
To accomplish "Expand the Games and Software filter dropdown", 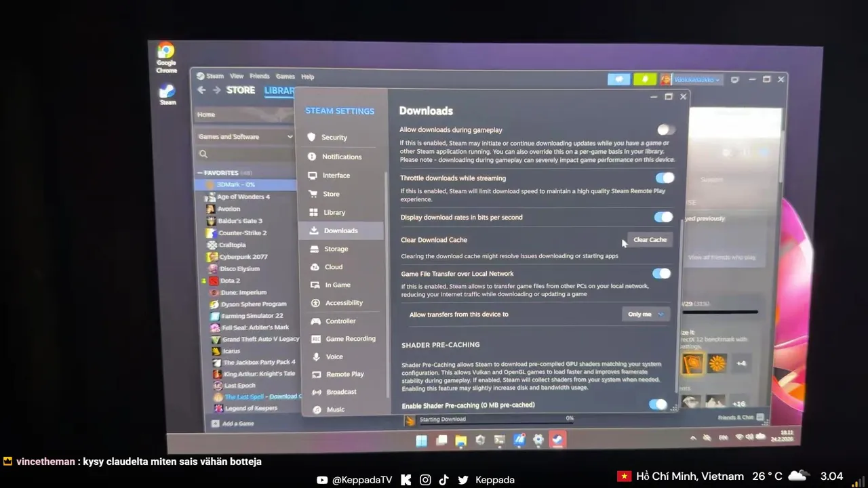I will 245,136.
